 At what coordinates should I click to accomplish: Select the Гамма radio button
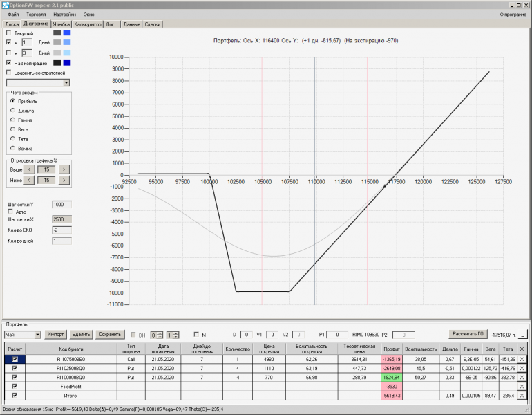click(x=12, y=120)
